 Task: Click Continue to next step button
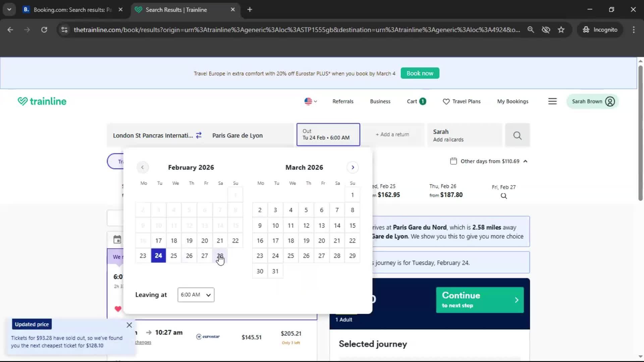(x=480, y=300)
